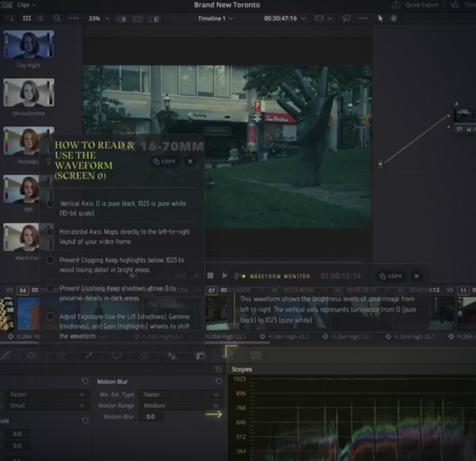Click node 01 in the node graph
This screenshot has height=461, width=476.
[465, 119]
